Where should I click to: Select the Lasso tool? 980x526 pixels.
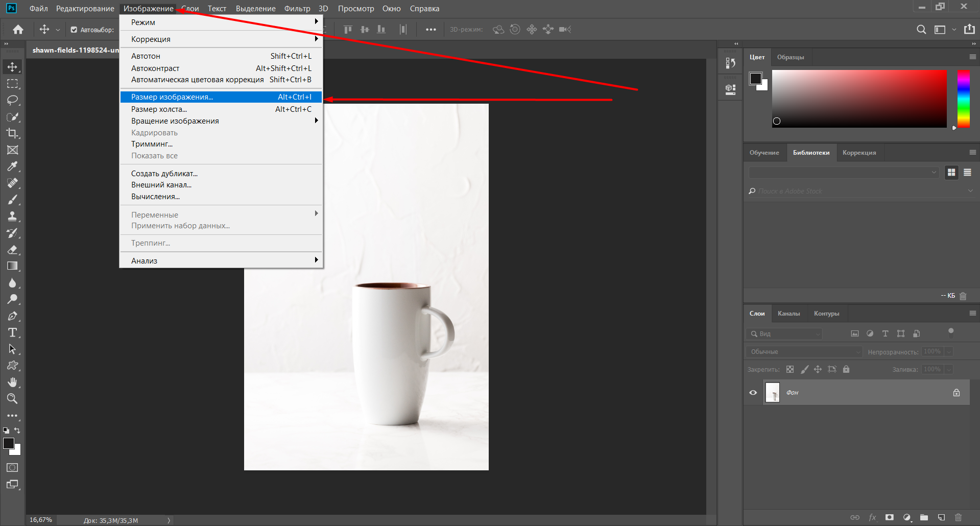pos(12,100)
